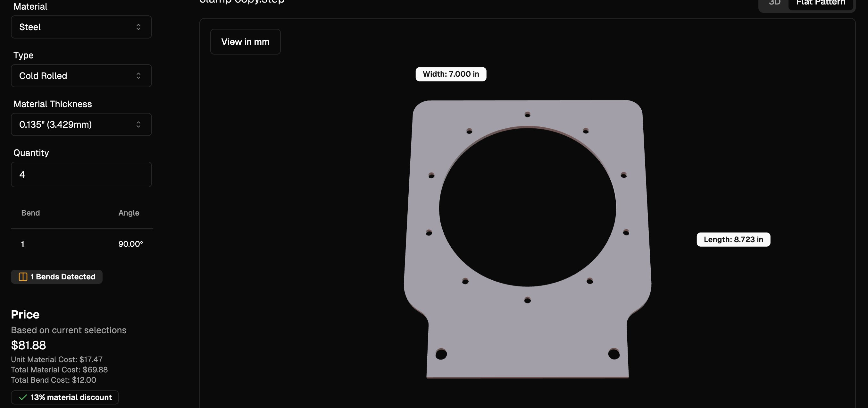Screen dimensions: 868x408
Task: Switch to the Flat Pattern tab
Action: point(821,3)
